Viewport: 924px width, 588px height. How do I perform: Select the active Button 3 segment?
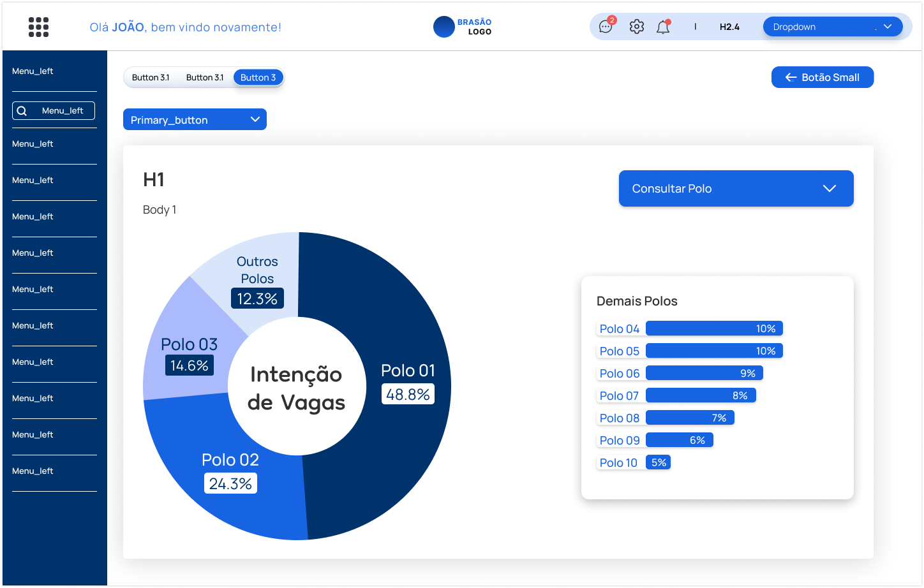click(x=258, y=77)
